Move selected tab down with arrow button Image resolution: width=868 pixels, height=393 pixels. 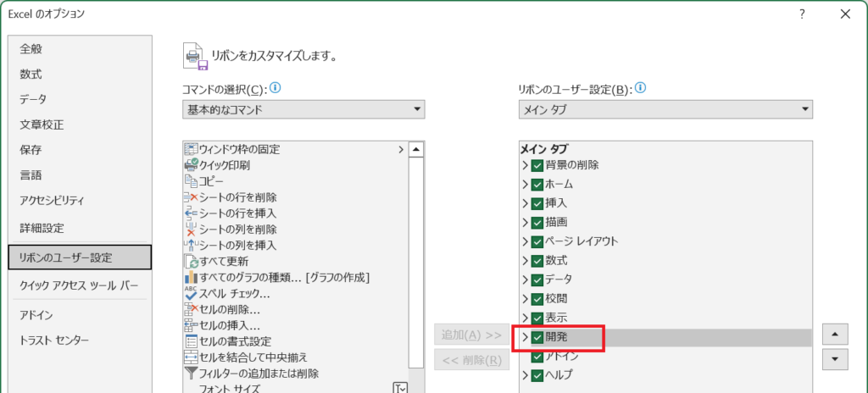pos(836,359)
